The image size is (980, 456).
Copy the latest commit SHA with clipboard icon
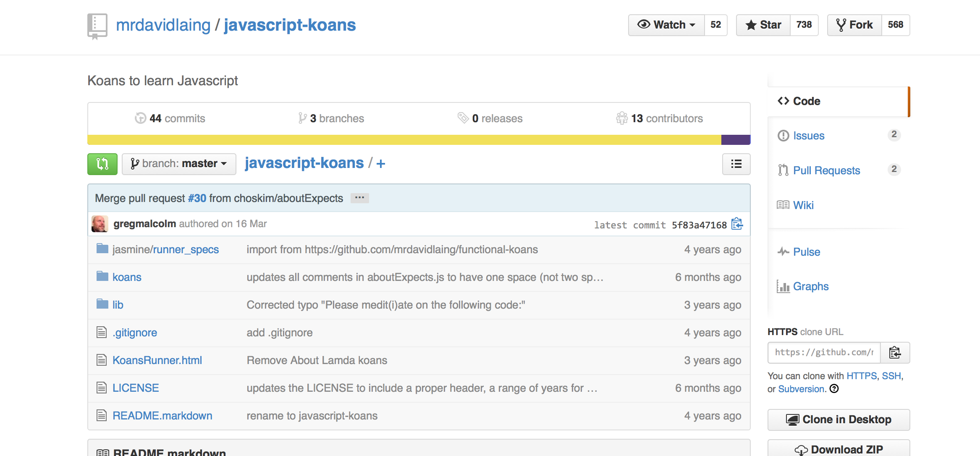(737, 224)
